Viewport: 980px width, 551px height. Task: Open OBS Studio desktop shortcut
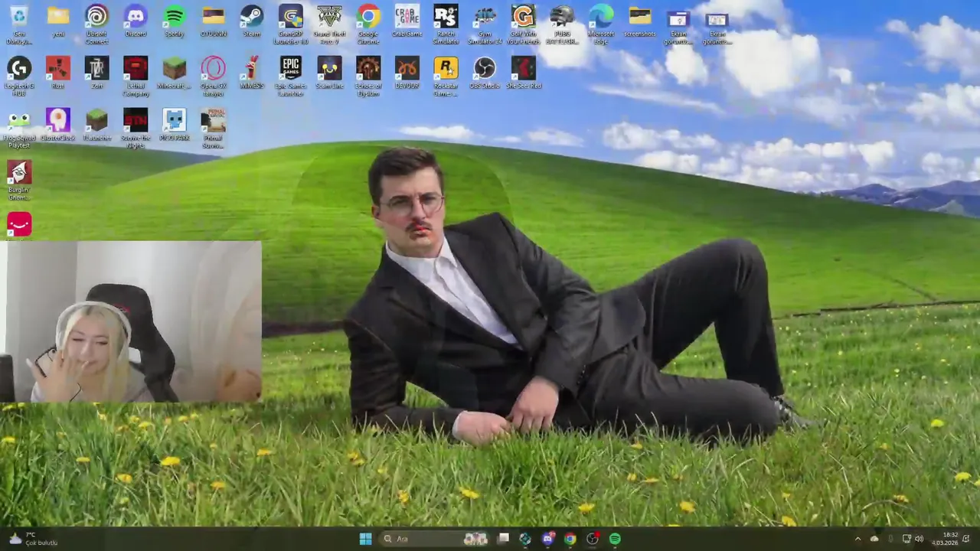(x=485, y=73)
